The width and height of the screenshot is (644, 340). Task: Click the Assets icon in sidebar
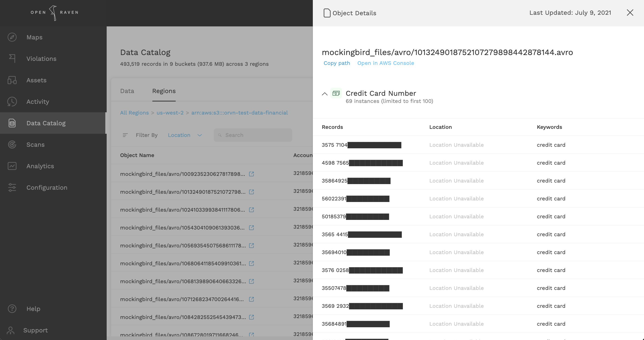point(12,80)
